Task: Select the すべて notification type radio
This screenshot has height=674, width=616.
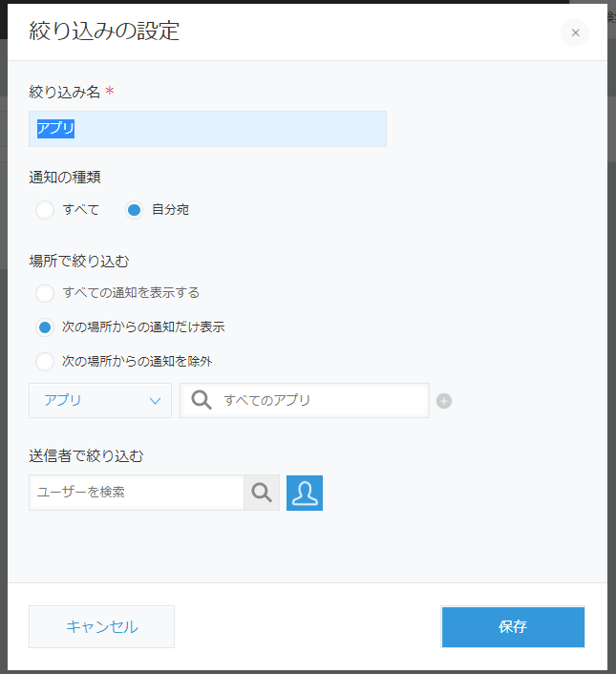Action: (x=45, y=210)
